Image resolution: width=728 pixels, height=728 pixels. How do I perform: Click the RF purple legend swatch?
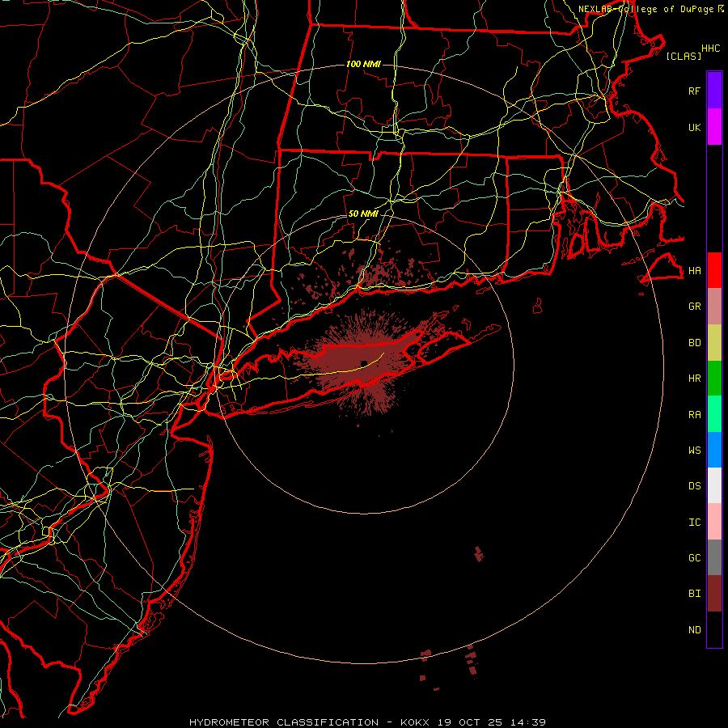click(714, 91)
